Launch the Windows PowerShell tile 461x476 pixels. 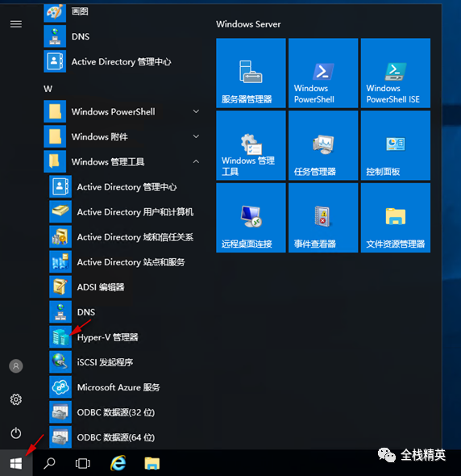pos(323,73)
